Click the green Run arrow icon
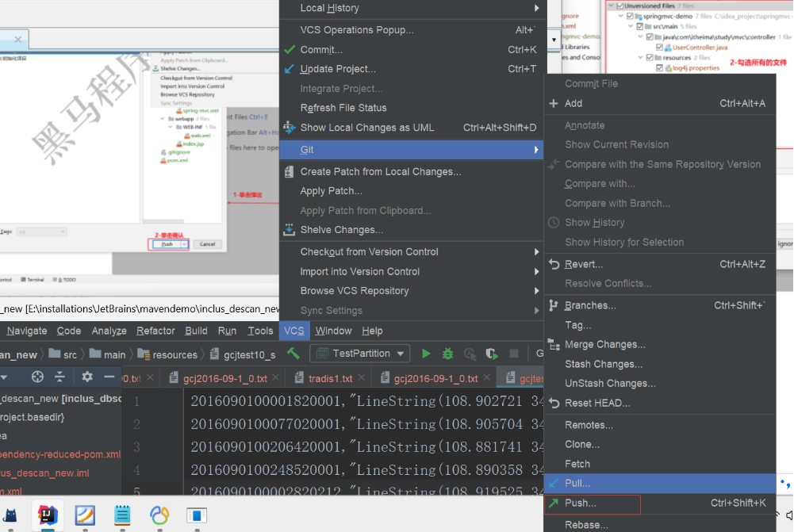 (x=427, y=354)
